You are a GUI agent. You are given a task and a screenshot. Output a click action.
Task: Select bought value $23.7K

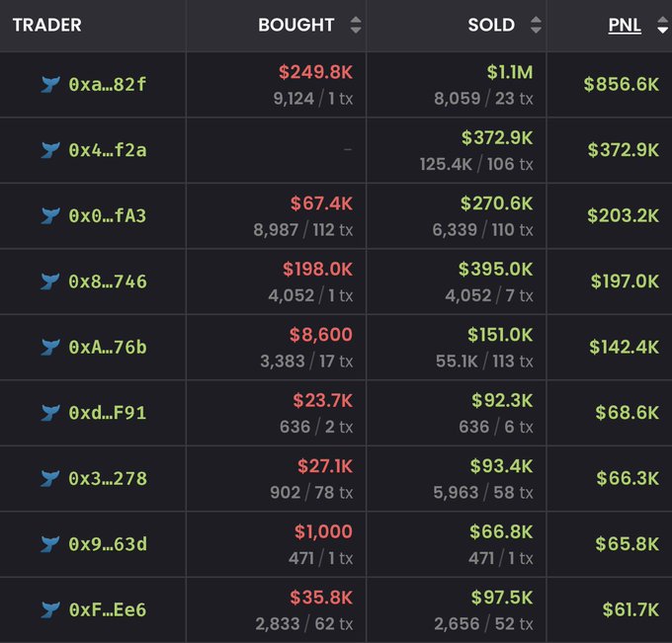point(323,401)
